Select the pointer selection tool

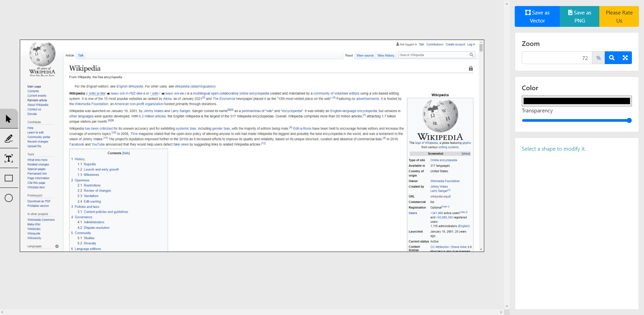[x=9, y=119]
